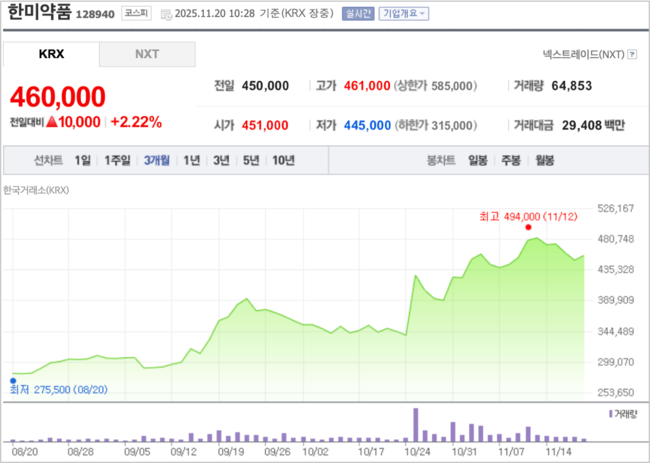Switch to the NXT tab
The width and height of the screenshot is (650, 463).
(147, 54)
